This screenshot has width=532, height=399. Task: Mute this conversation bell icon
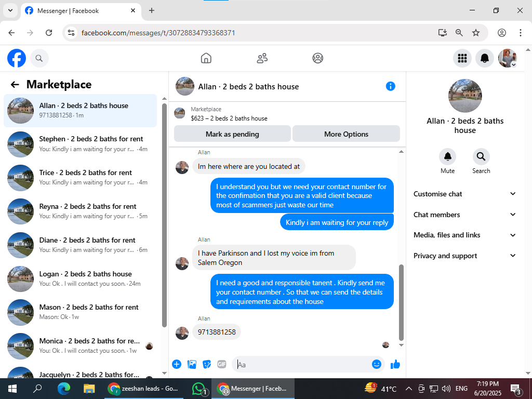click(x=447, y=156)
